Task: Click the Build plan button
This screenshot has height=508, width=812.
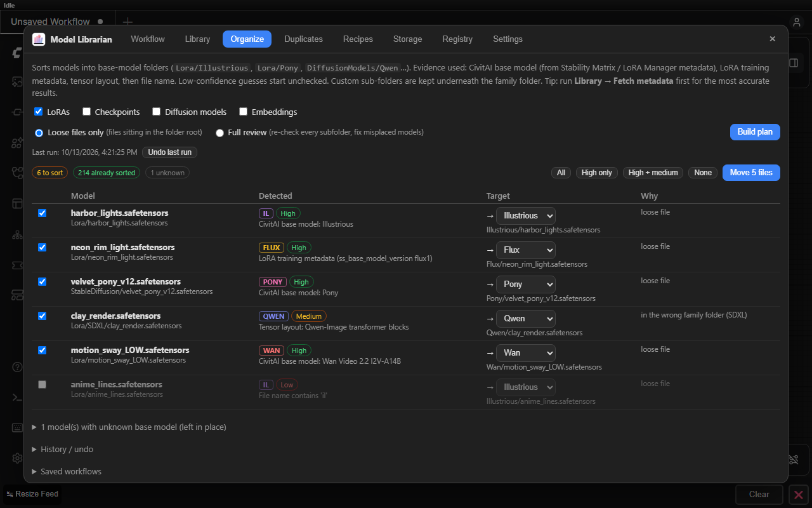Action: [x=755, y=132]
